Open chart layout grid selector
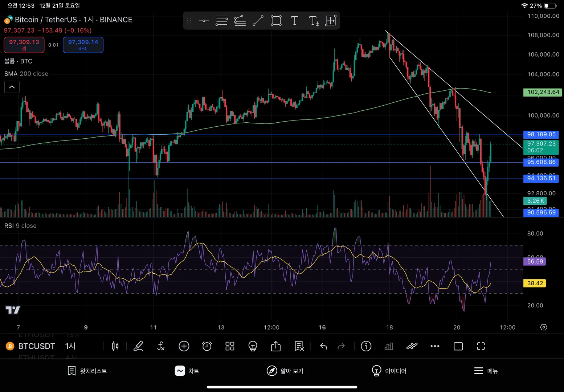The width and height of the screenshot is (564, 392). point(230,346)
